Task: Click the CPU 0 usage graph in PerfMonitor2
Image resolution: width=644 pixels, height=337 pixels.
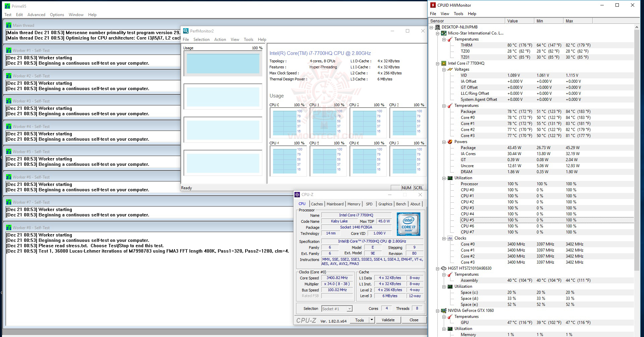Action: coord(288,122)
